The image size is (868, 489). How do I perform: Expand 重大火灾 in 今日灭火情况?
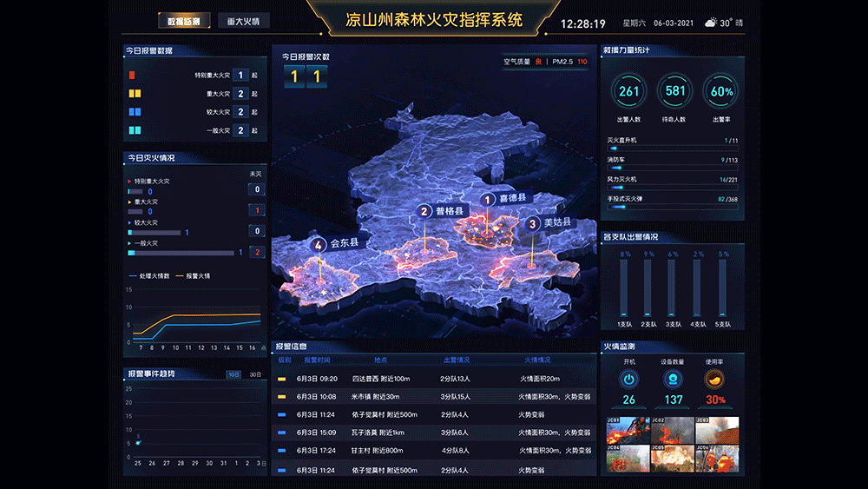click(129, 202)
